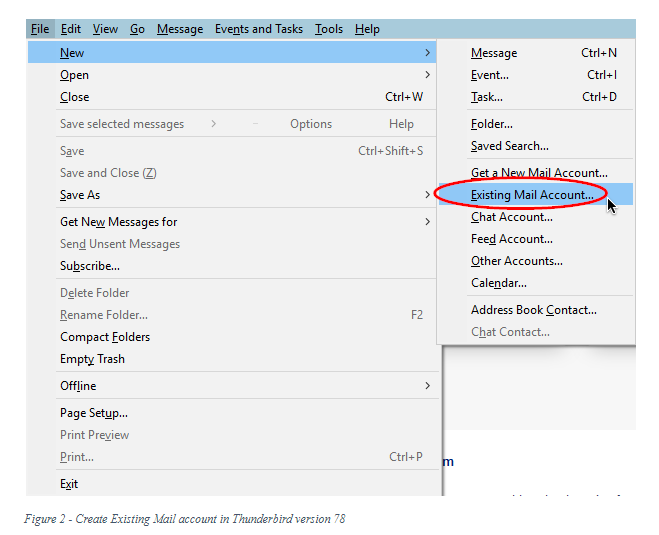Expand the Offline submenu arrow

tap(427, 385)
